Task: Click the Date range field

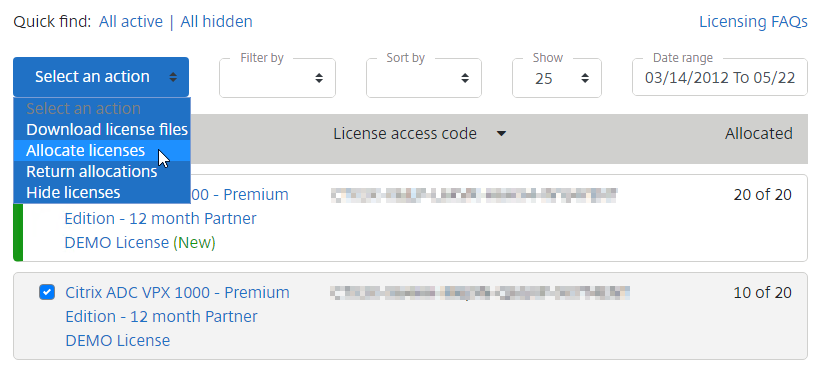Action: tap(720, 78)
